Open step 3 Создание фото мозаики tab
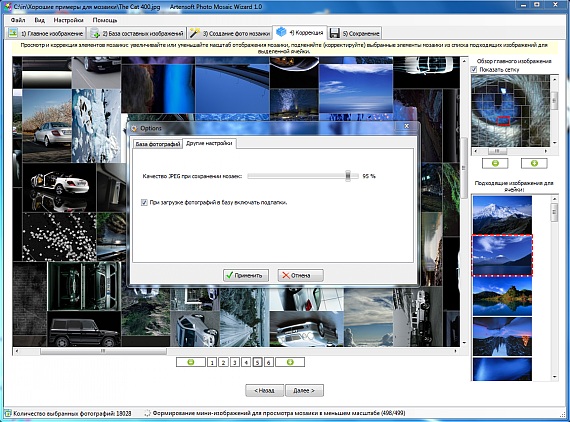 click(x=230, y=33)
